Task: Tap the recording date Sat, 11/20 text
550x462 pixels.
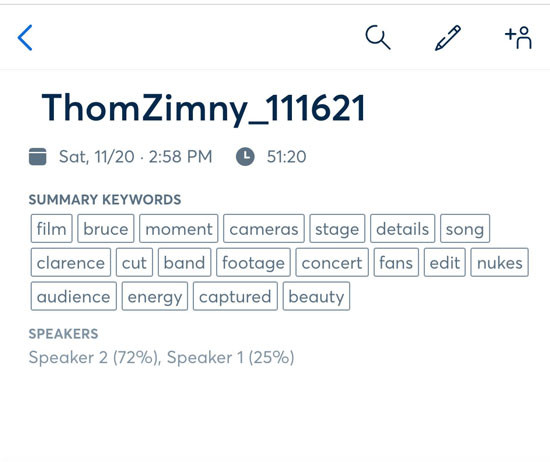Action: pos(97,156)
